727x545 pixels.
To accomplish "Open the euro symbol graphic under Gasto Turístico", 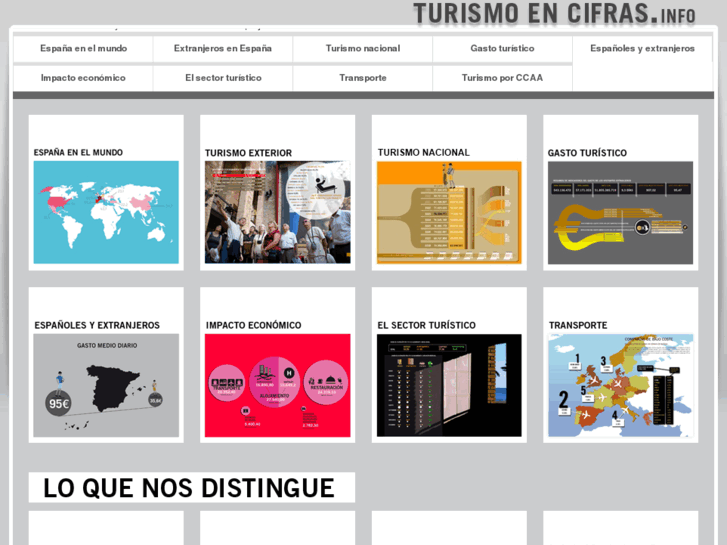I will click(620, 213).
